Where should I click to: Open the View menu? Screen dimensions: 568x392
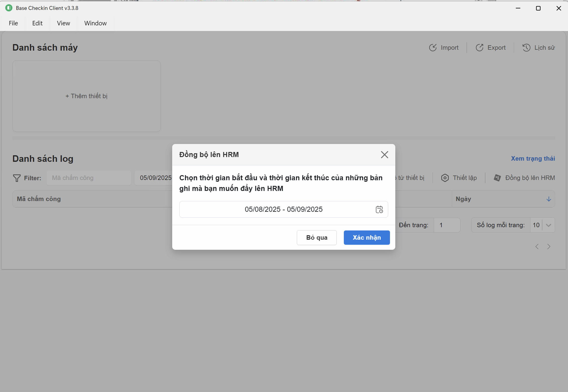click(63, 23)
